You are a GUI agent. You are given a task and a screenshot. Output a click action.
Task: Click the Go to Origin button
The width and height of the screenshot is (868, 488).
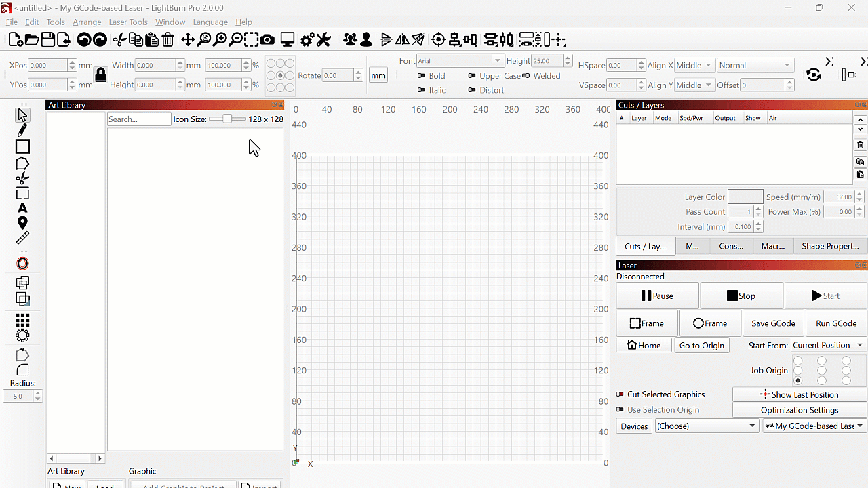click(702, 346)
